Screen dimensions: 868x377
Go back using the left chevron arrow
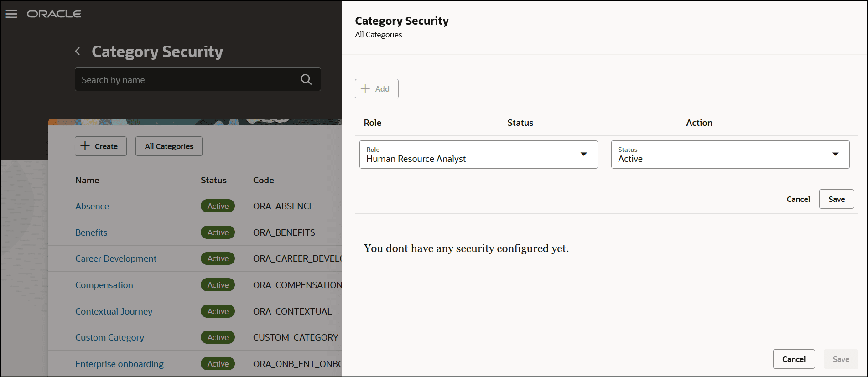pos(78,52)
